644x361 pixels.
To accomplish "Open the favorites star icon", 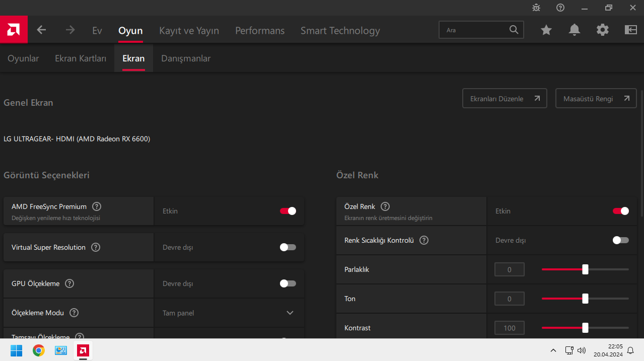I will 546,30.
